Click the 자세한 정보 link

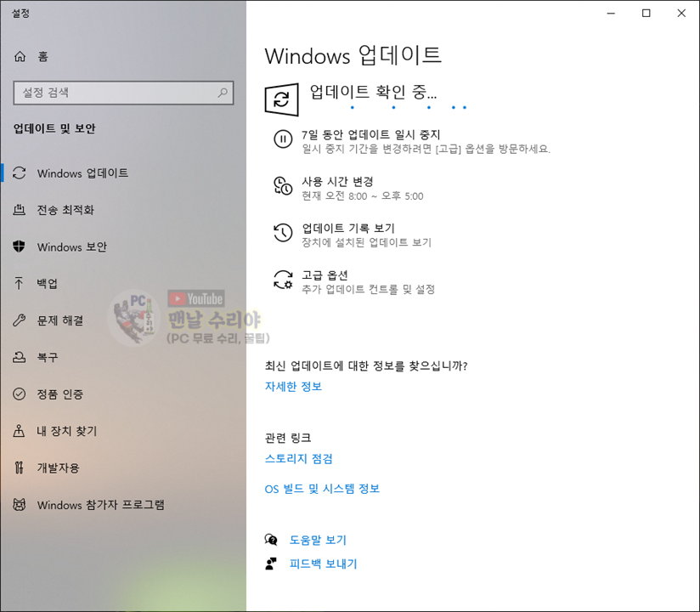tap(293, 387)
